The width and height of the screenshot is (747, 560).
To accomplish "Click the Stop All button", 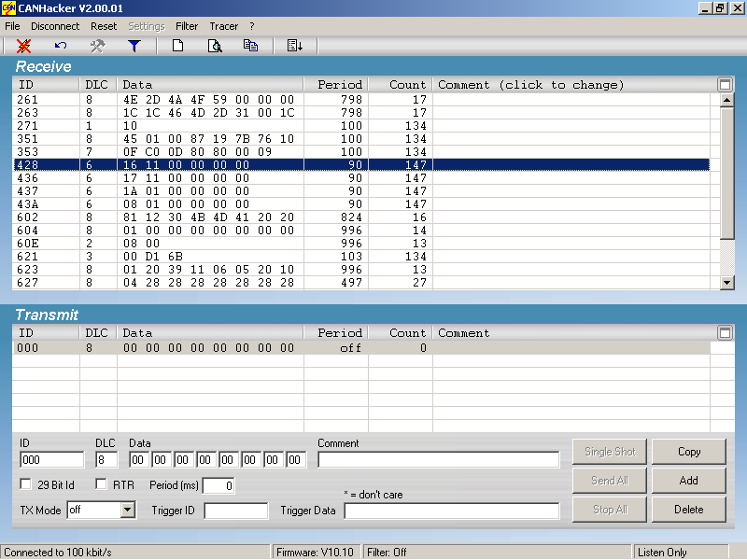I will (610, 510).
